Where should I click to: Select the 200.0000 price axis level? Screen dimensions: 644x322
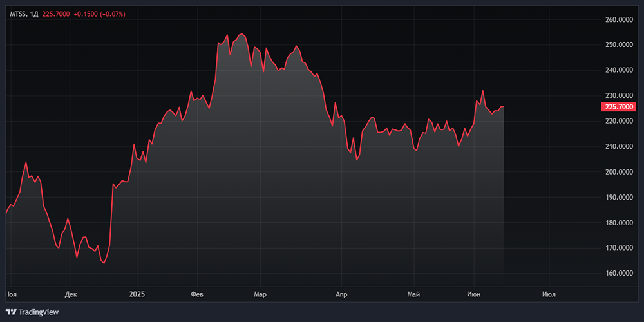[x=620, y=172]
